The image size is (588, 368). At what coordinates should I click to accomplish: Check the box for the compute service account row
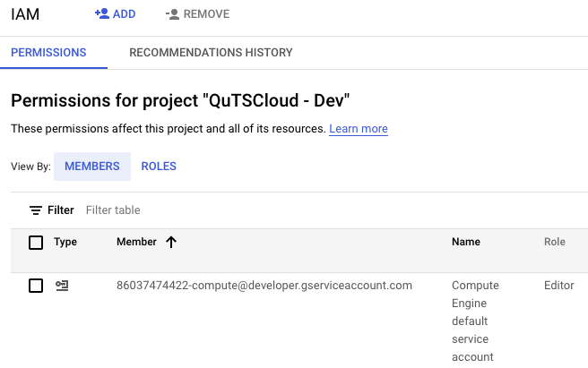tap(36, 286)
